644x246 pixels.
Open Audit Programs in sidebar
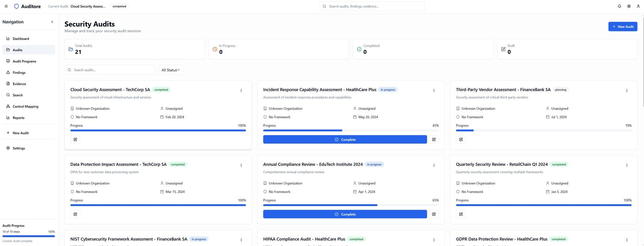(29, 61)
